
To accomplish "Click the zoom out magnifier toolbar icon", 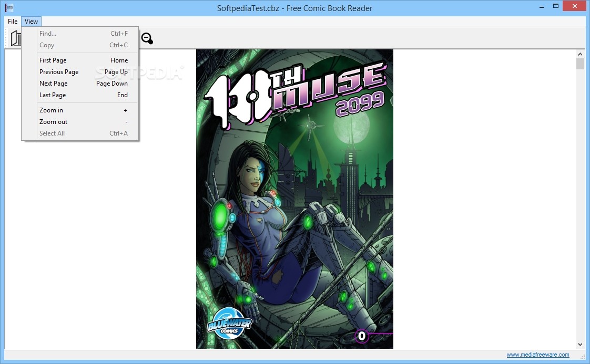I will [x=147, y=38].
